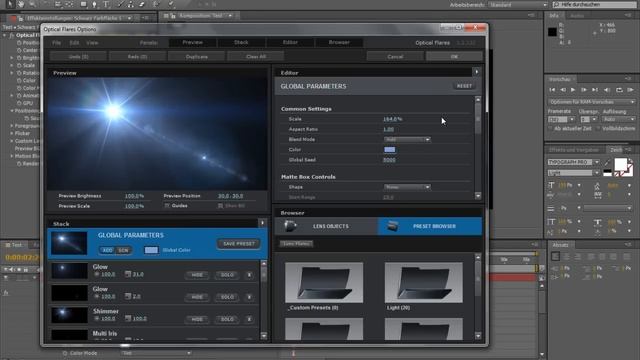Click the Duplicate button
The width and height of the screenshot is (640, 360).
point(197,57)
